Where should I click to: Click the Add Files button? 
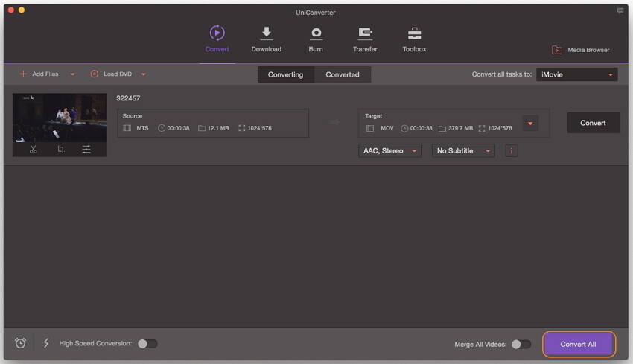39,74
